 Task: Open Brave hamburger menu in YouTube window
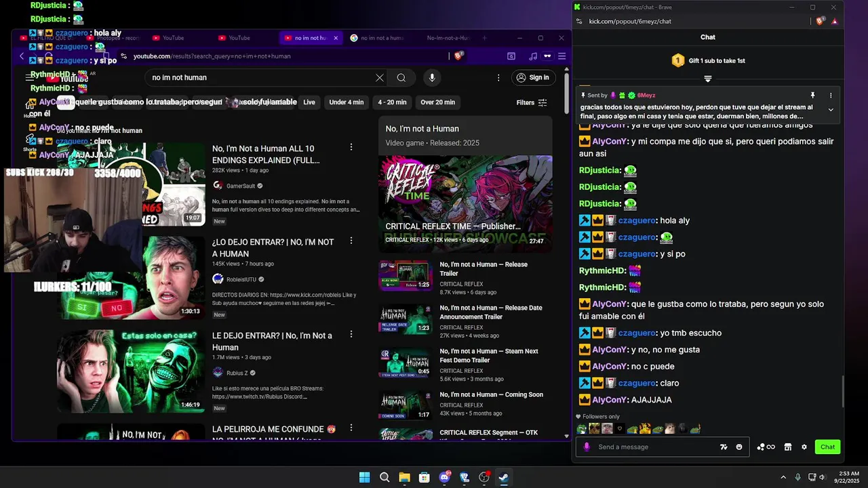coord(561,56)
